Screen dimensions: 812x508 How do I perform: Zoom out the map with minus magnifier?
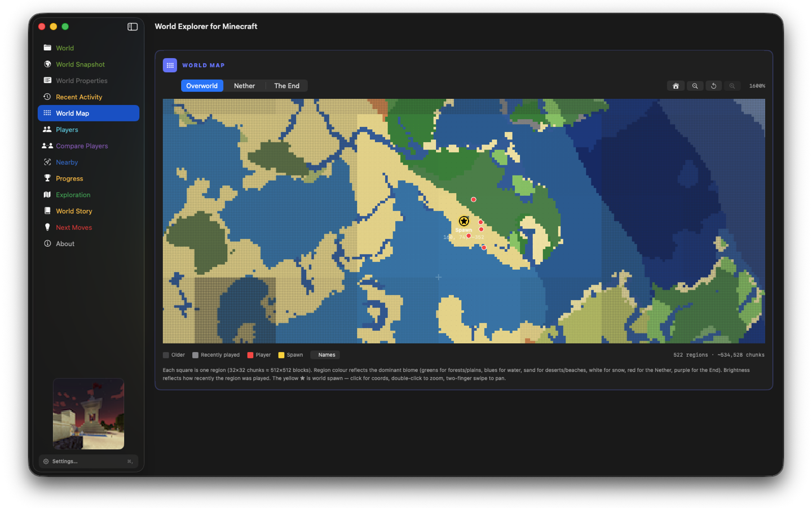(695, 86)
